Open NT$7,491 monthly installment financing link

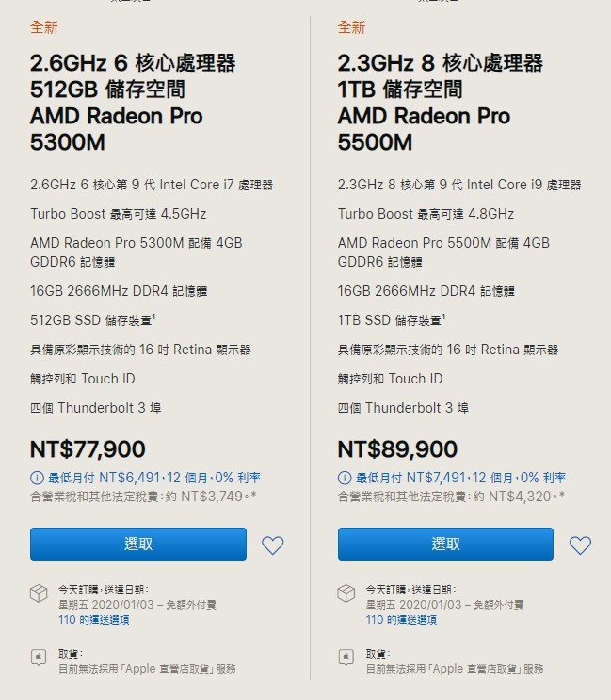[460, 478]
